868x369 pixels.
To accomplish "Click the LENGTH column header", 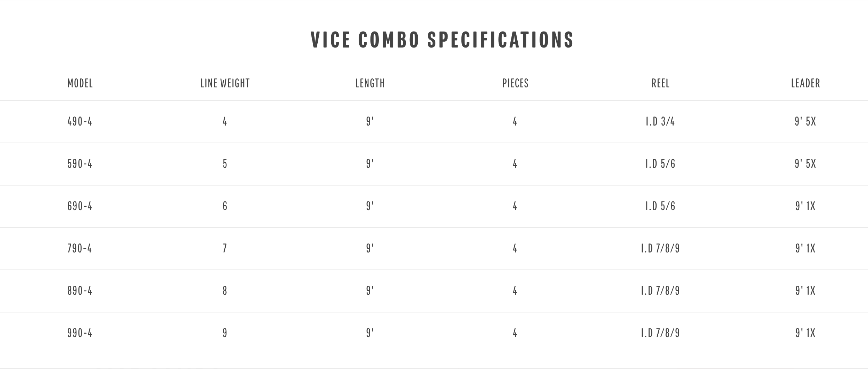I will pos(370,83).
